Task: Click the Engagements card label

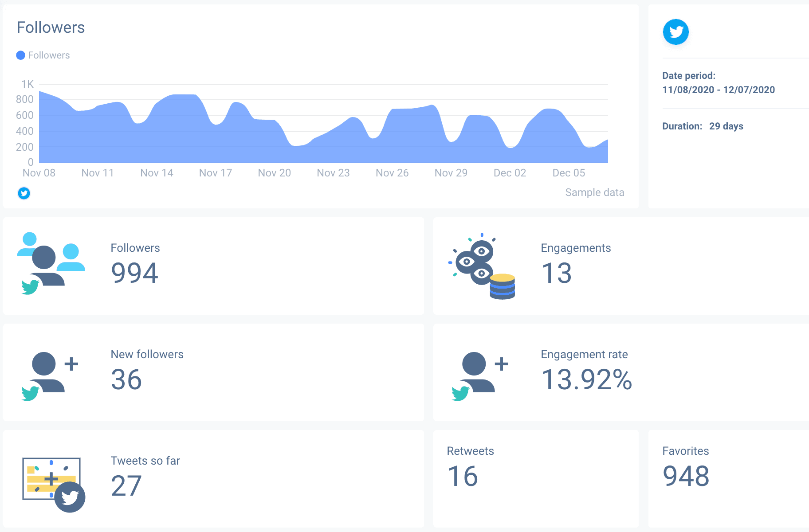Action: (x=576, y=248)
